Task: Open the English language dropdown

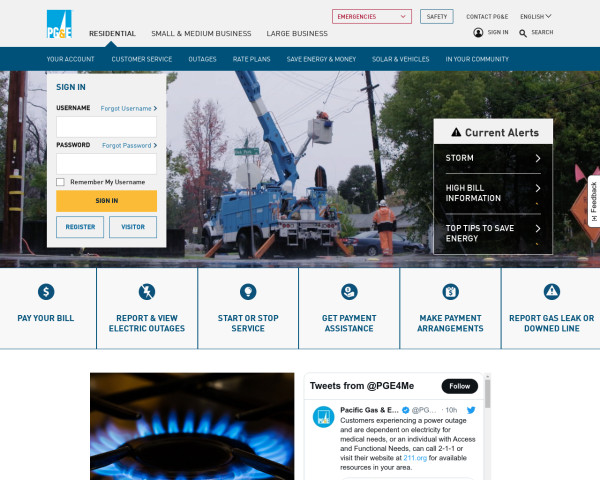Action: [x=535, y=17]
